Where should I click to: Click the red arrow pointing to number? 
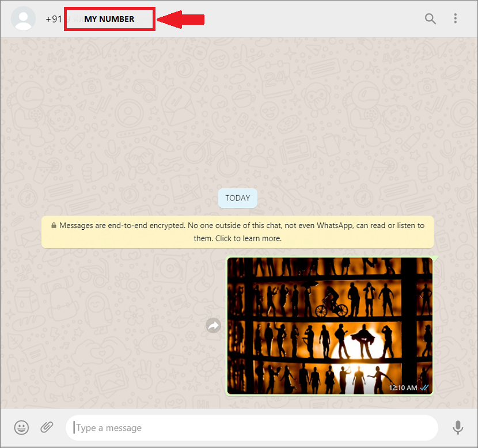pos(180,20)
